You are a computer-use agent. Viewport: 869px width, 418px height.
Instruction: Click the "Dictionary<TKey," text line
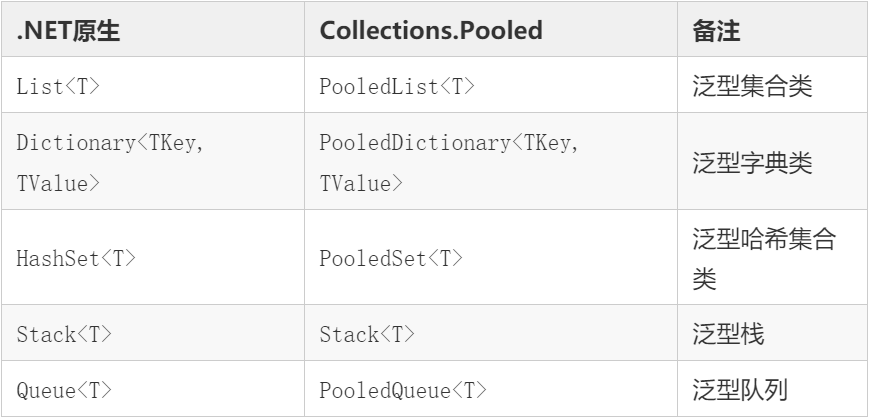[x=110, y=143]
